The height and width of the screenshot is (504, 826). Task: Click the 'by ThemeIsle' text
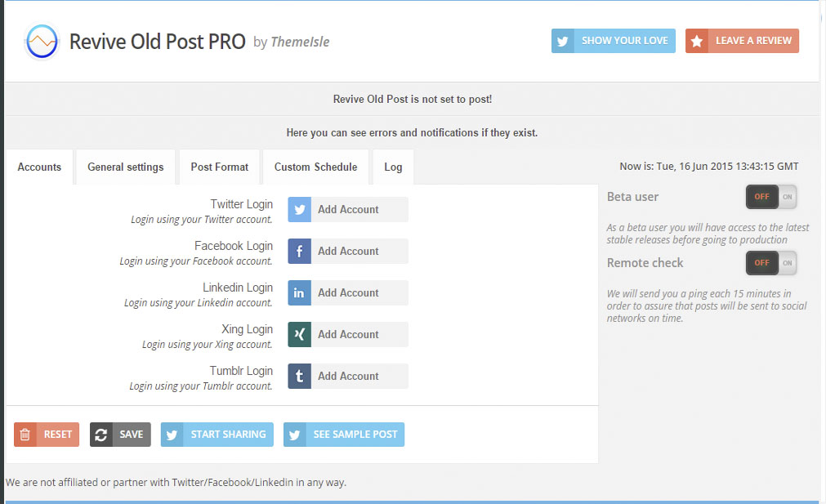coord(292,42)
